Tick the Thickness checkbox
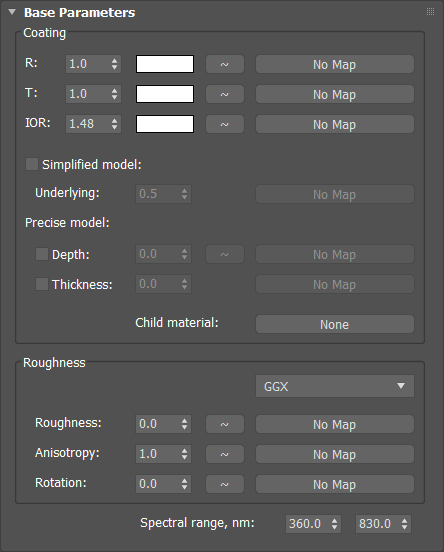 tap(42, 284)
